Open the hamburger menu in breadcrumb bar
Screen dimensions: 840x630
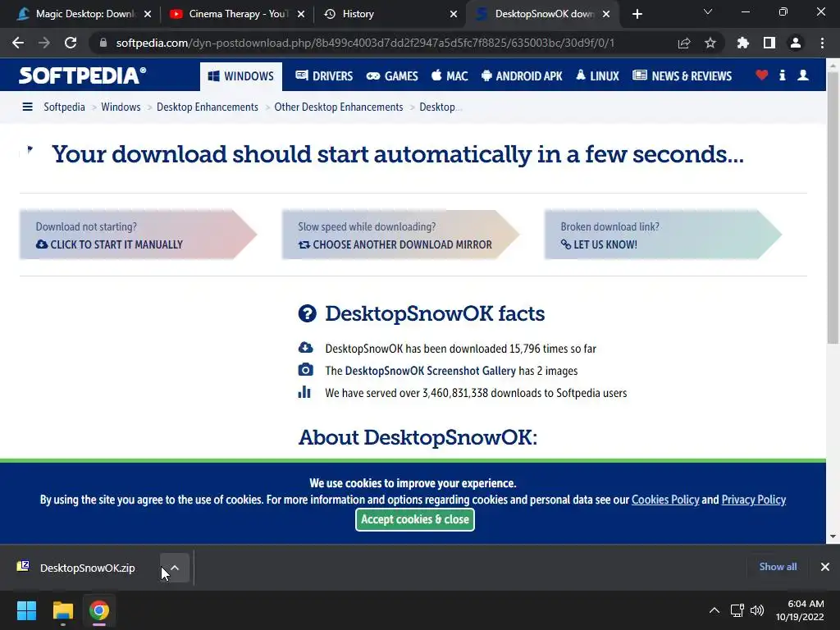pos(27,107)
